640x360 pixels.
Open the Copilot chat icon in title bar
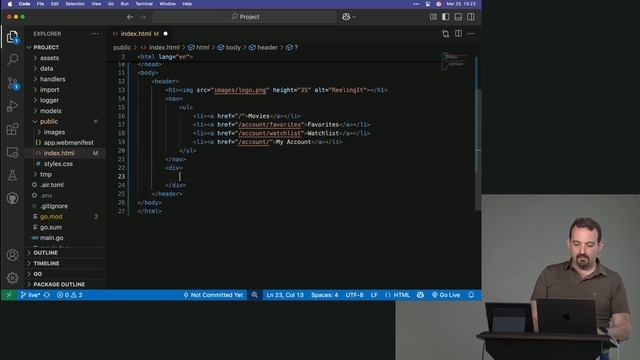346,17
